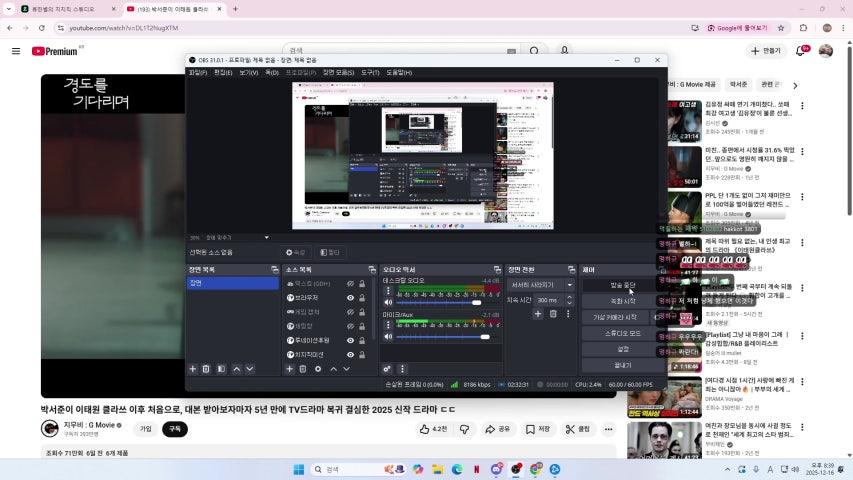Open advanced audio settings gear in the mixer
Image resolution: width=853 pixels, height=480 pixels.
387,369
